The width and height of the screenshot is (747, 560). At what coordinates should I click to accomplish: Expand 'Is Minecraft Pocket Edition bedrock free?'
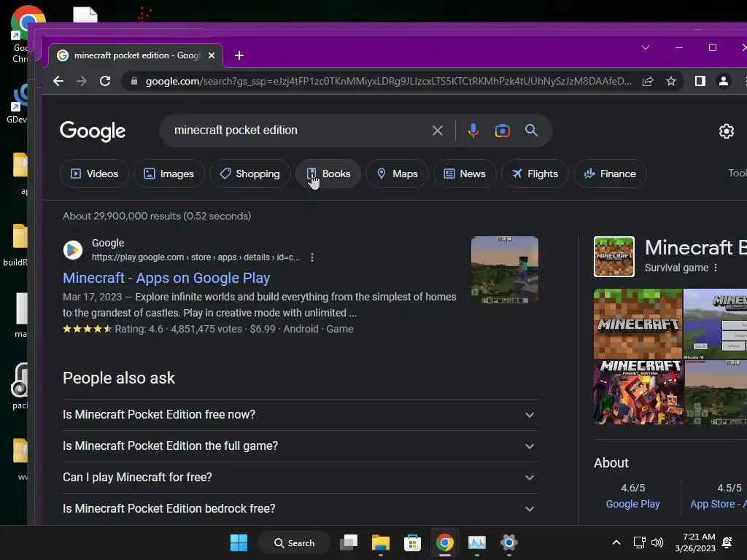coord(301,508)
